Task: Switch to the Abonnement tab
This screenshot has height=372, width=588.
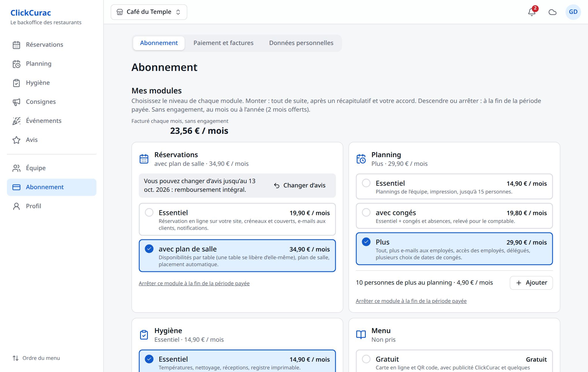Action: [159, 43]
